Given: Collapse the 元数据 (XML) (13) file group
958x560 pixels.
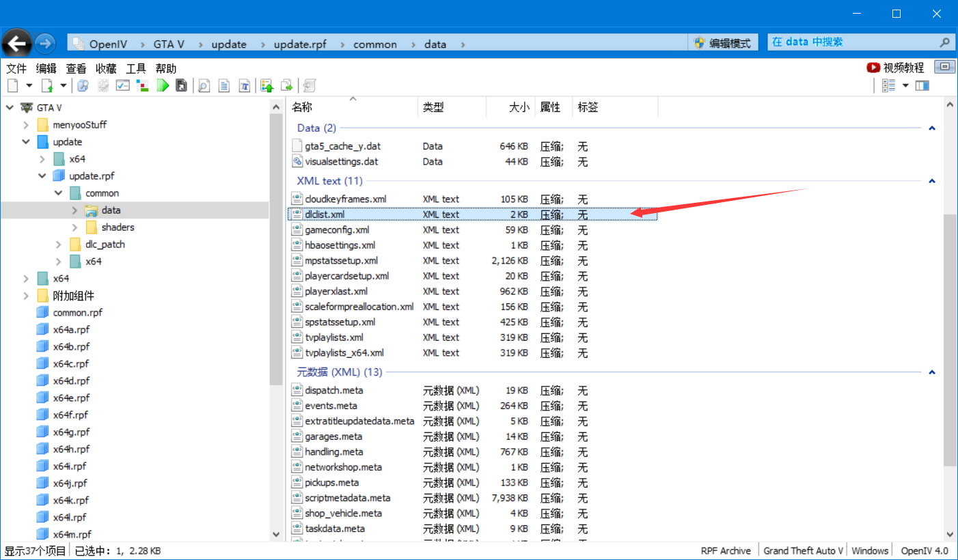Looking at the screenshot, I should 932,373.
